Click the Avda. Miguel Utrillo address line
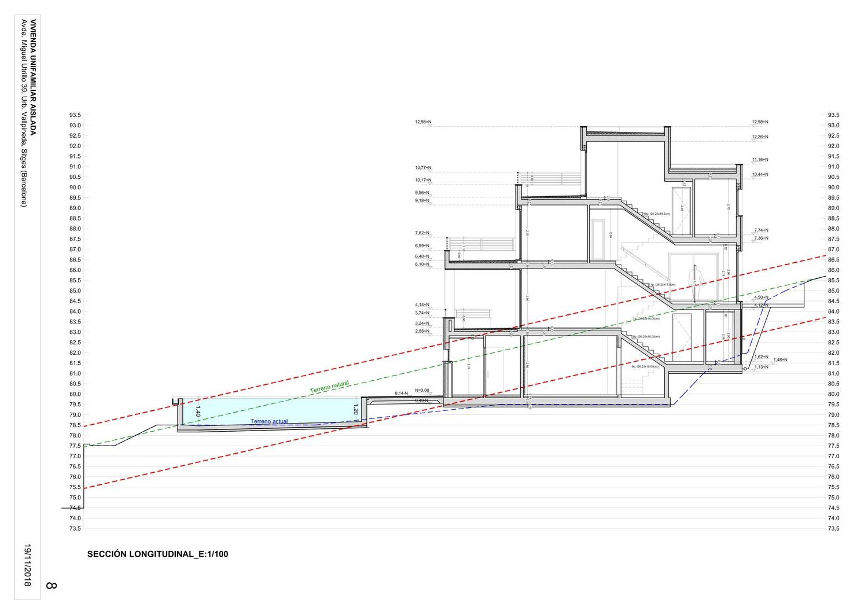Image resolution: width=868 pixels, height=614 pixels. pos(24,113)
